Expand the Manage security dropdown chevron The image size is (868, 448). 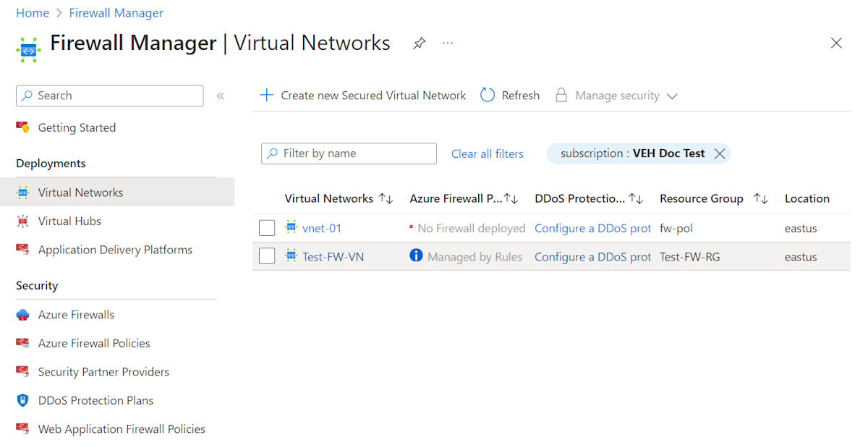(x=672, y=96)
